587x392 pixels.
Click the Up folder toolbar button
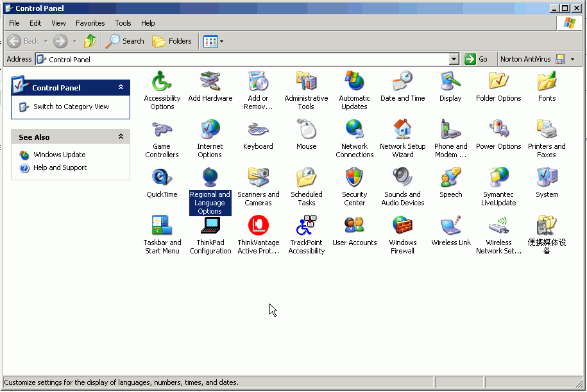pos(90,41)
